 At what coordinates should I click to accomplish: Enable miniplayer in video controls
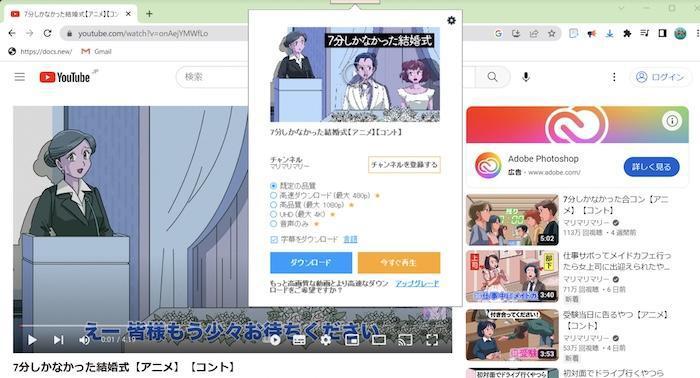point(352,340)
